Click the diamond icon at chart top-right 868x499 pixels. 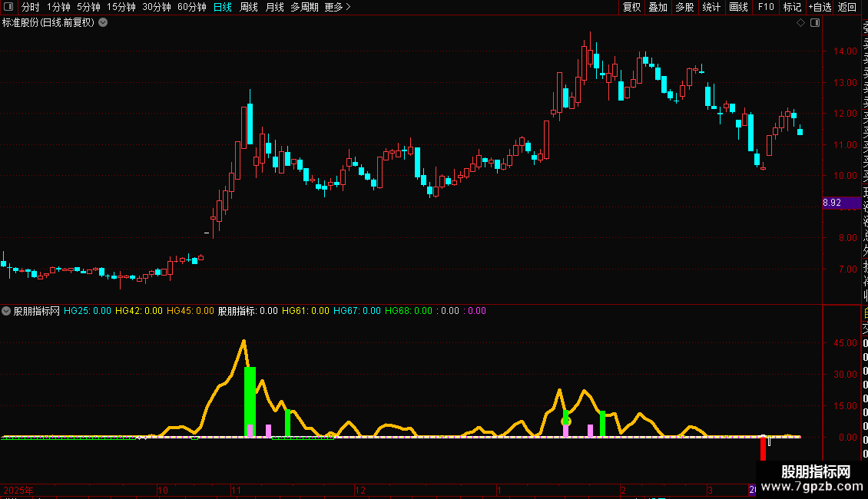pyautogui.click(x=800, y=23)
